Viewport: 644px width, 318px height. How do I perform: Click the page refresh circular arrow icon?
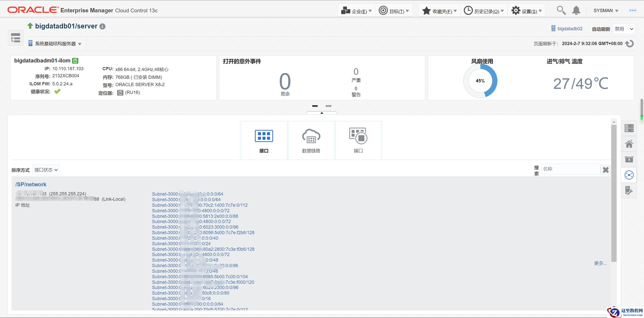point(629,44)
